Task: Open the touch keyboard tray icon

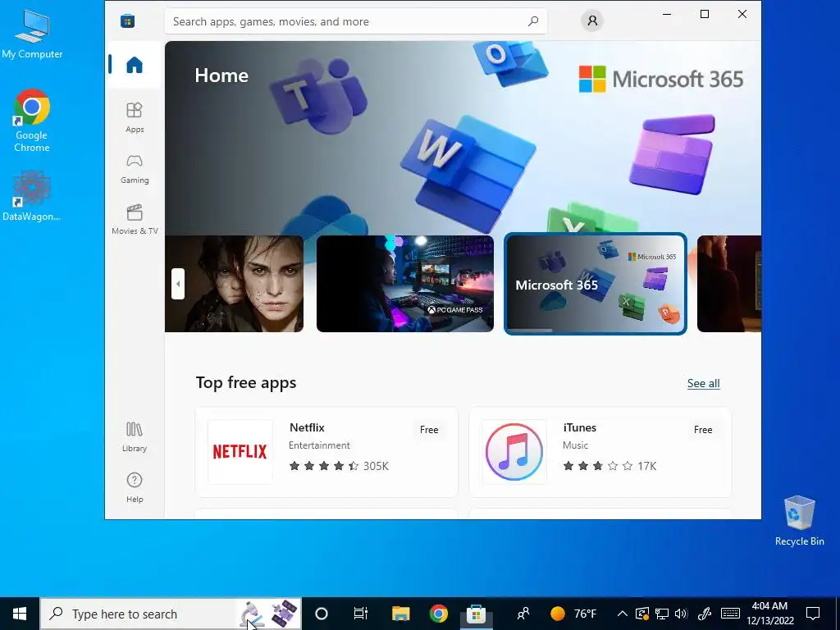Action: point(730,614)
